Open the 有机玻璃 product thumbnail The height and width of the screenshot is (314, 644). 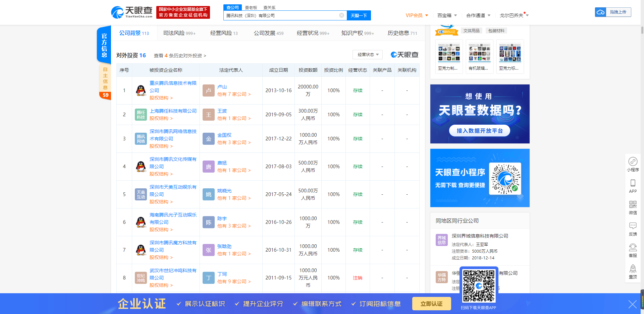480,56
